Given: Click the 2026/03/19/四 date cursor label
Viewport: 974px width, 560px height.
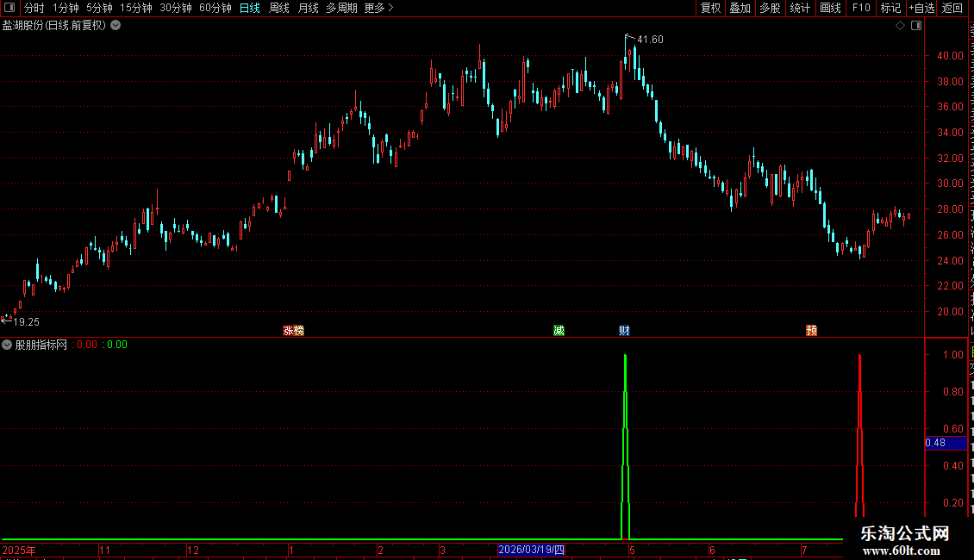Looking at the screenshot, I should (531, 550).
